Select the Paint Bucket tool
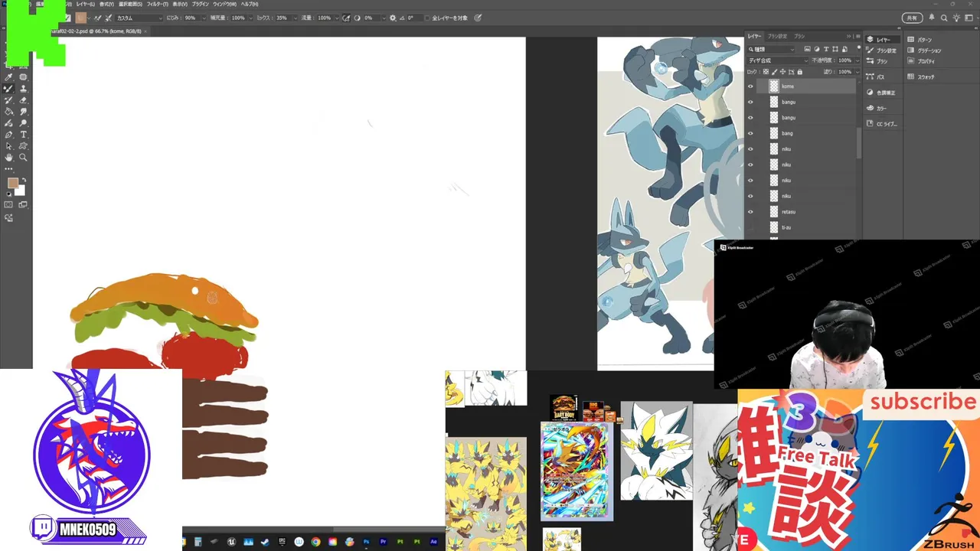The width and height of the screenshot is (980, 551). 8,112
